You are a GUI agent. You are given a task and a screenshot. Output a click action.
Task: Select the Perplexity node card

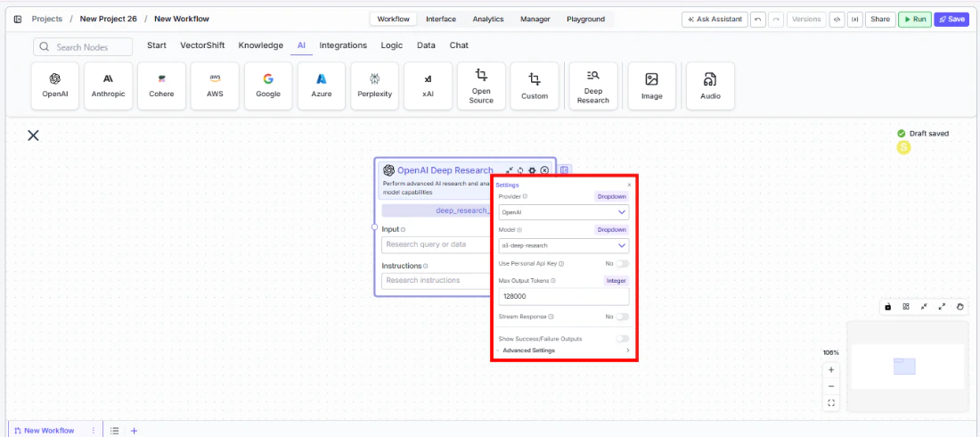click(374, 86)
